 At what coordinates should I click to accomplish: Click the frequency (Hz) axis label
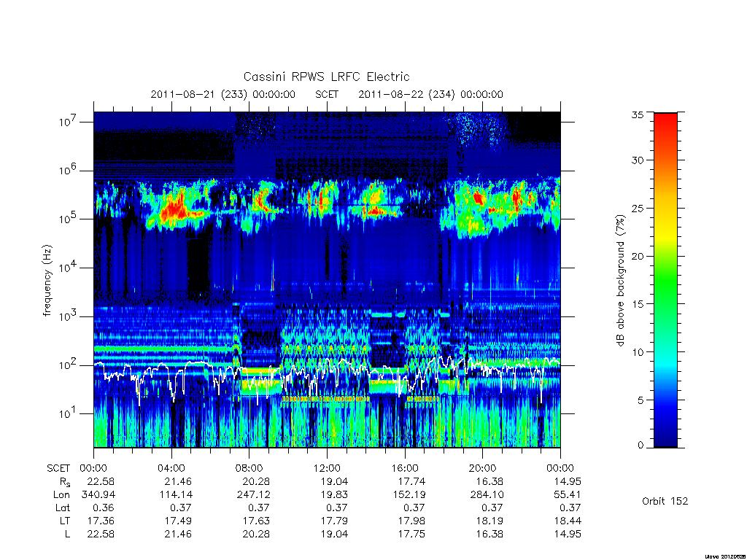click(47, 281)
